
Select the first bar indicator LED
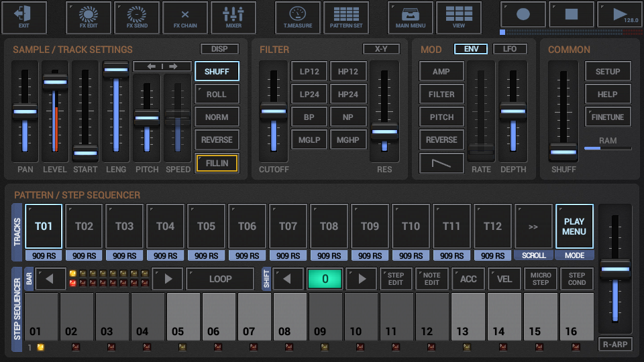[72, 274]
